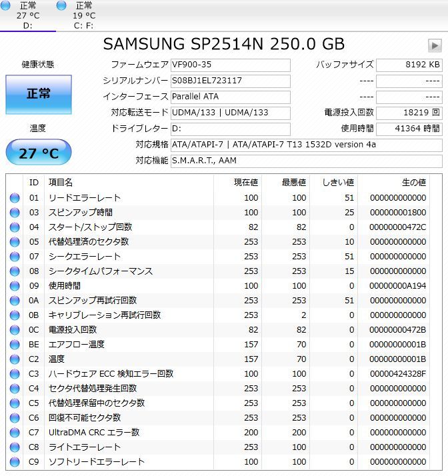
Task: Select the ライトエラーレート attribute name
Action: click(x=85, y=447)
